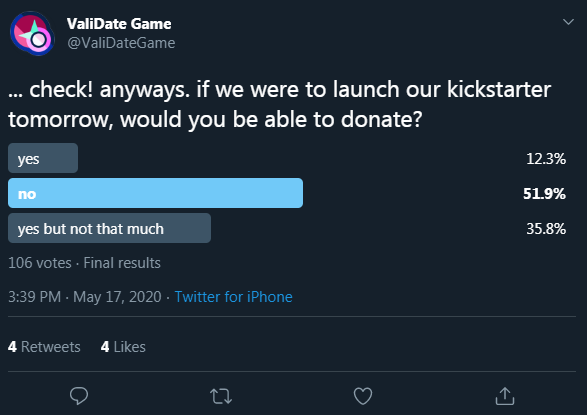
Task: Open Twitter for iPhone link
Action: point(234,297)
